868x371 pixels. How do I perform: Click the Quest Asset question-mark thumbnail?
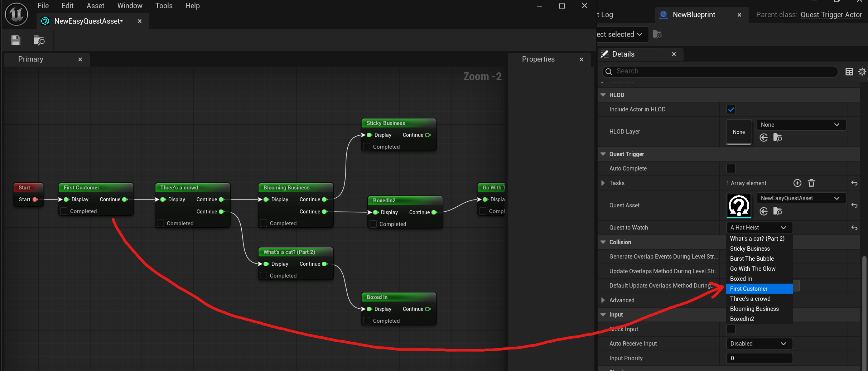tap(738, 206)
